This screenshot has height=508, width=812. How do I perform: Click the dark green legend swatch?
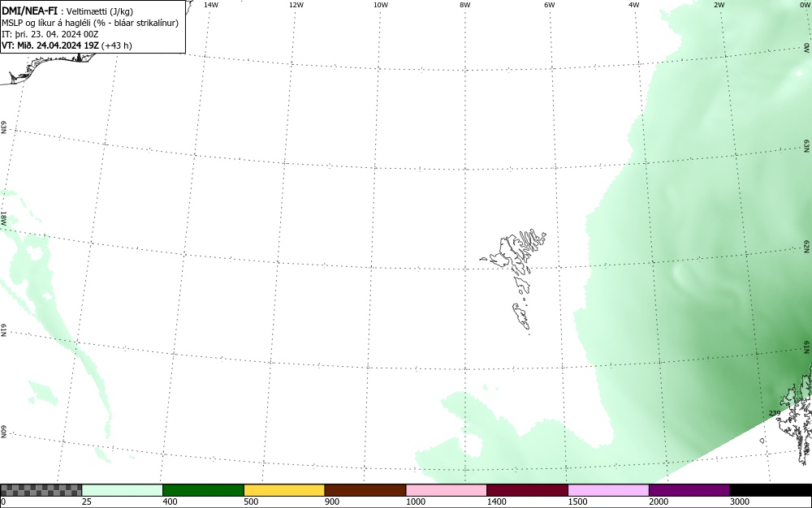click(x=204, y=490)
